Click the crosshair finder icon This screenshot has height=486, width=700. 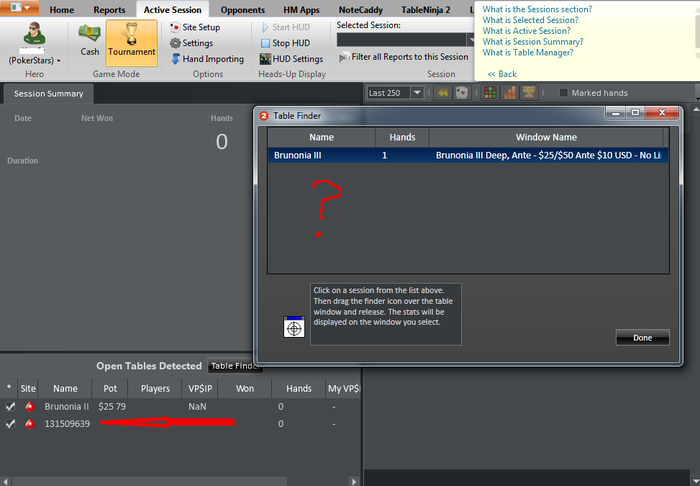(x=294, y=328)
